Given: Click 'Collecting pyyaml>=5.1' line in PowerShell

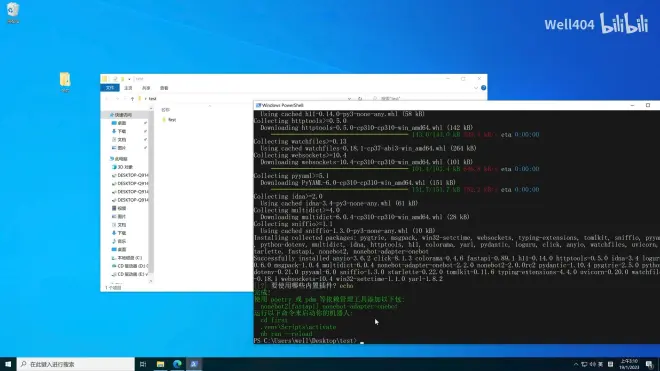Looking at the screenshot, I should tap(291, 176).
